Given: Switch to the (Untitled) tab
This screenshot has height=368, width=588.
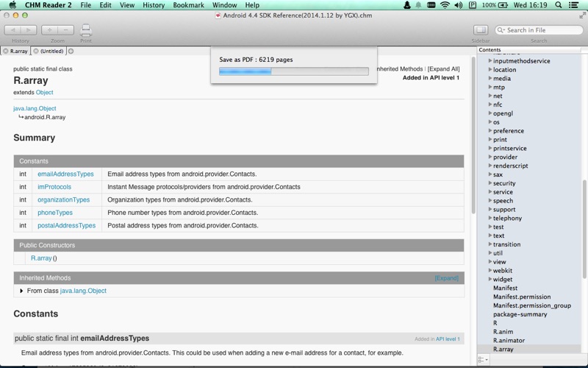Looking at the screenshot, I should [51, 51].
